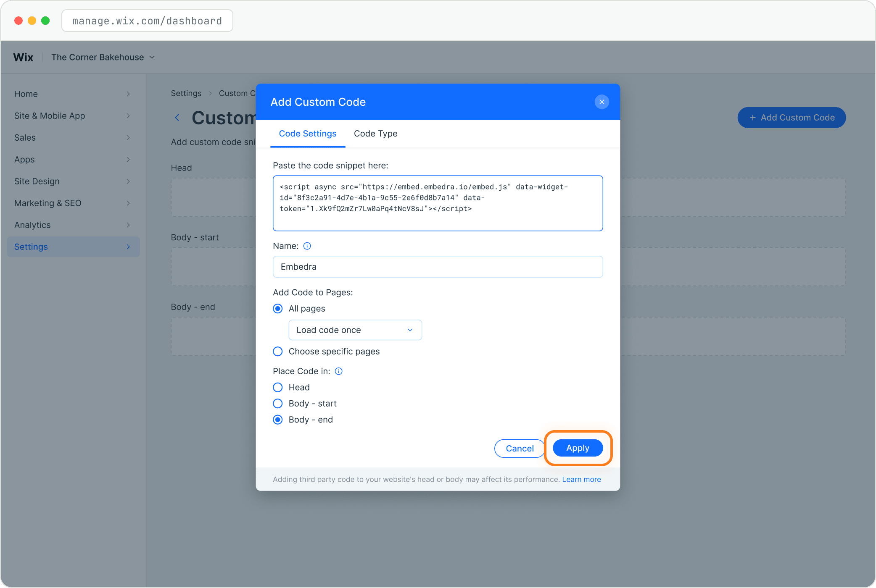This screenshot has height=588, width=876.
Task: Expand Marketing & SEO section
Action: pyautogui.click(x=73, y=203)
